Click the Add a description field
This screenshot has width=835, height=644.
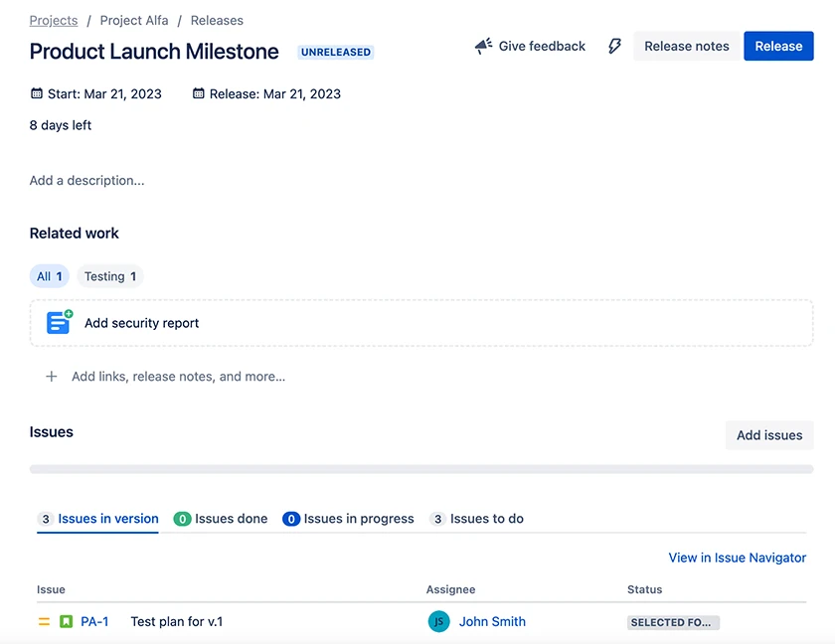(85, 181)
